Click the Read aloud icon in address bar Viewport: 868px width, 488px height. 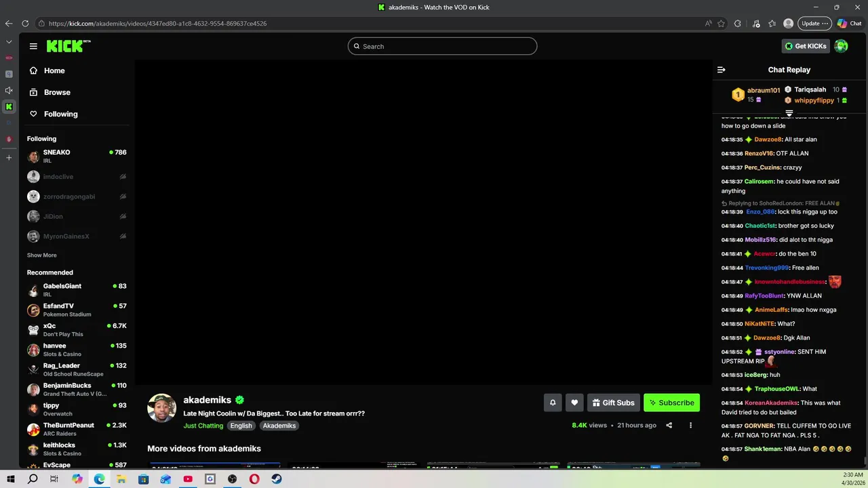pyautogui.click(x=708, y=23)
